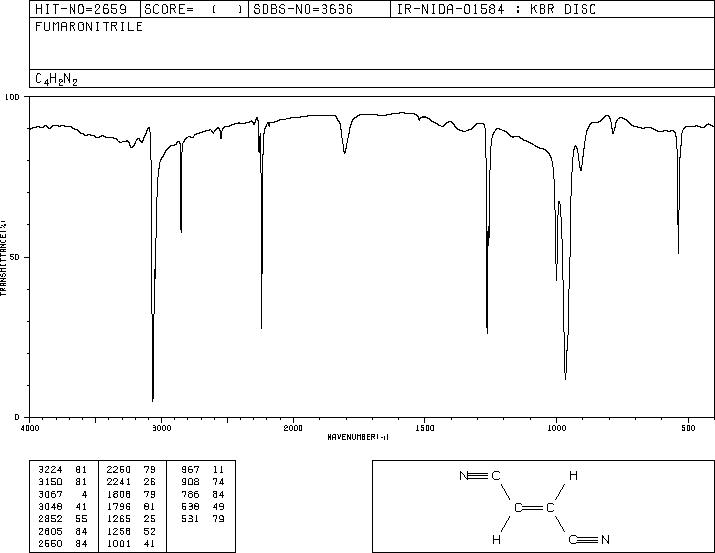Select the SCORE= header field

coord(194,9)
